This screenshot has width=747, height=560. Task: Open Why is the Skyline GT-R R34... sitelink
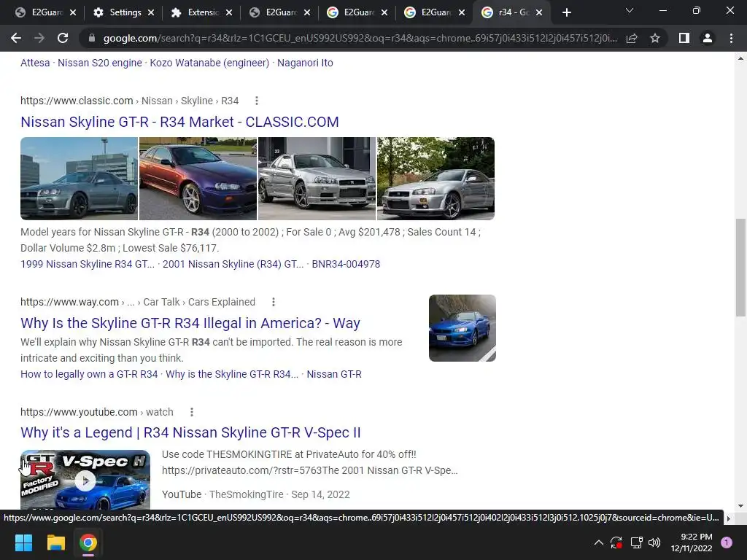point(232,374)
